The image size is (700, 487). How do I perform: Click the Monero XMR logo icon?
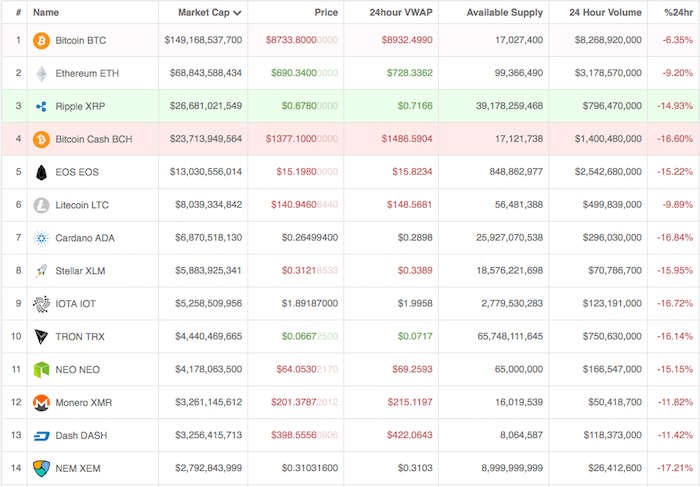click(41, 403)
